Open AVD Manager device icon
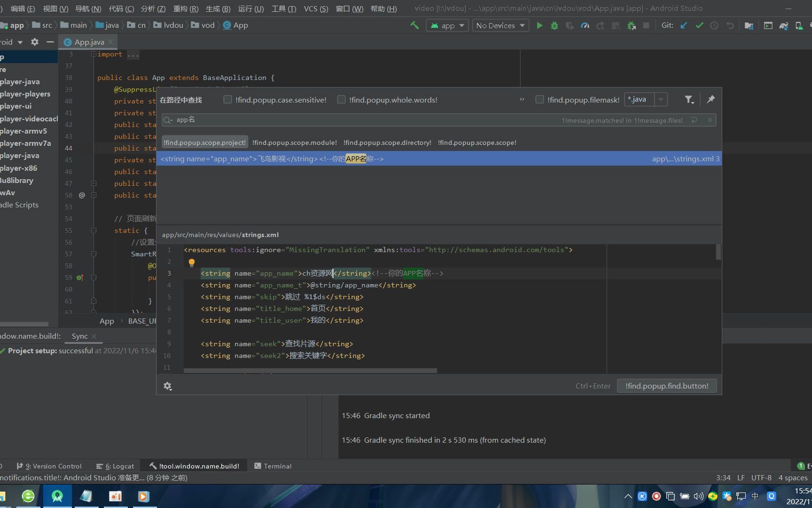Image resolution: width=812 pixels, height=508 pixels. (x=799, y=25)
